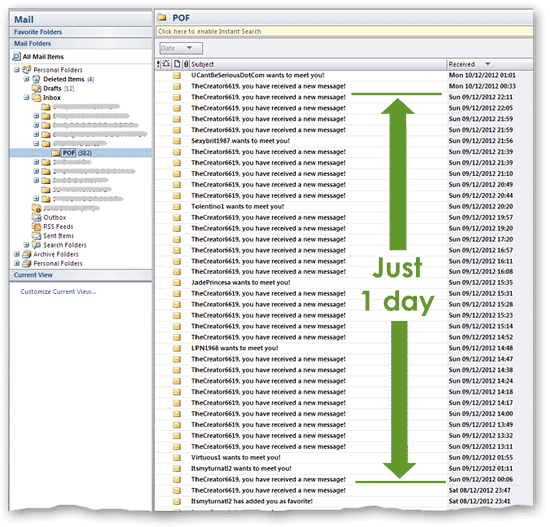Click to enable Instant Search
The image size is (550, 527).
click(344, 32)
